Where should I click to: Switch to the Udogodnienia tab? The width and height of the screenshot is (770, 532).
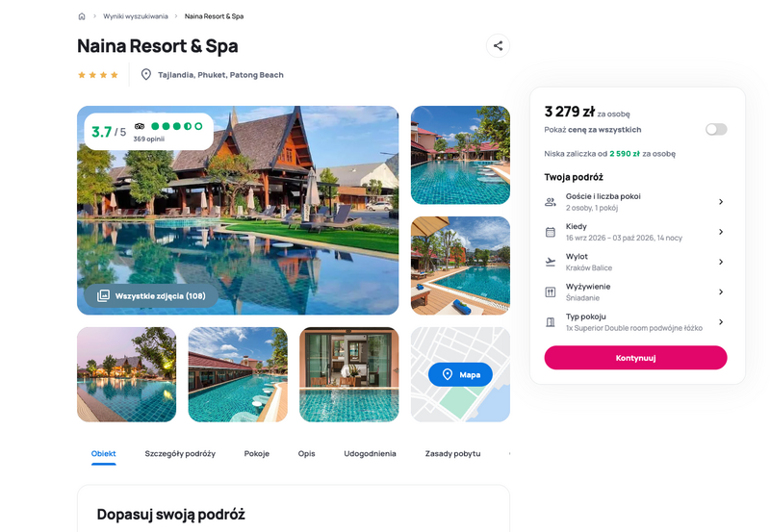pyautogui.click(x=370, y=453)
